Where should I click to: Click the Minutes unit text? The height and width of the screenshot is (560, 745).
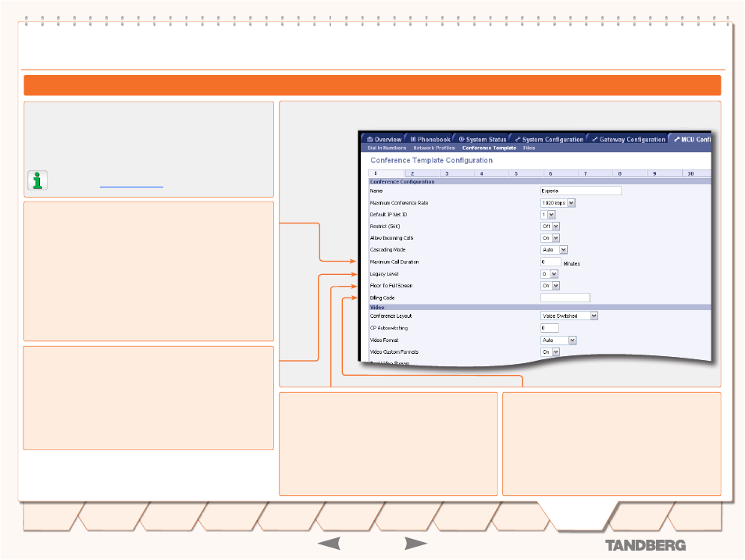[572, 263]
